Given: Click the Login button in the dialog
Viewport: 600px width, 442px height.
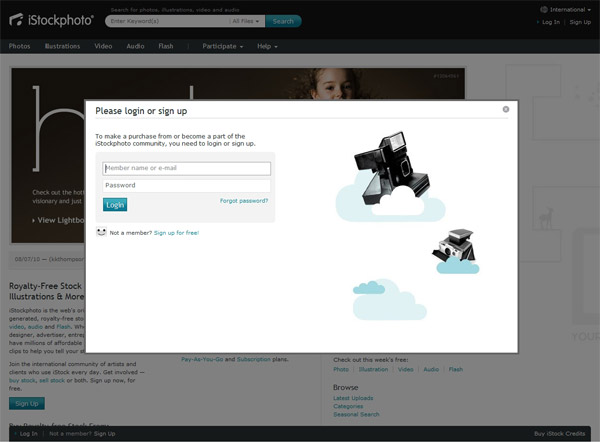Looking at the screenshot, I should [x=115, y=205].
